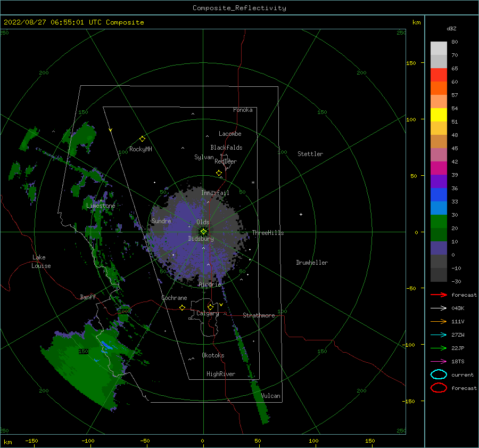Click the Lake Louise label
479x448 pixels.
coord(41,262)
